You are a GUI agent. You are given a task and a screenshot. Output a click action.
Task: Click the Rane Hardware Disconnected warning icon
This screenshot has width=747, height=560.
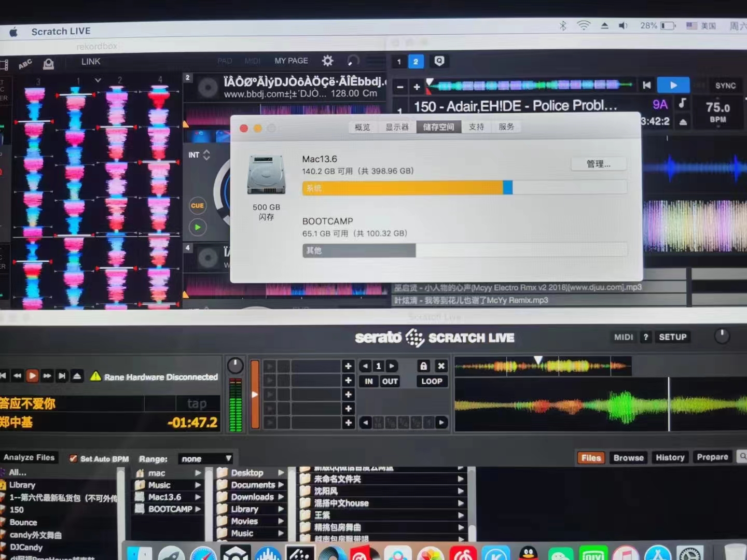[95, 376]
